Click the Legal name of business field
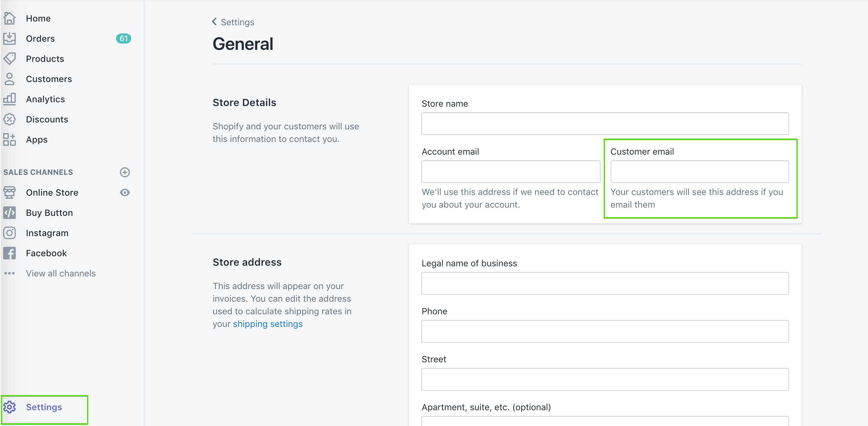Viewport: 868px width, 426px height. pos(606,282)
